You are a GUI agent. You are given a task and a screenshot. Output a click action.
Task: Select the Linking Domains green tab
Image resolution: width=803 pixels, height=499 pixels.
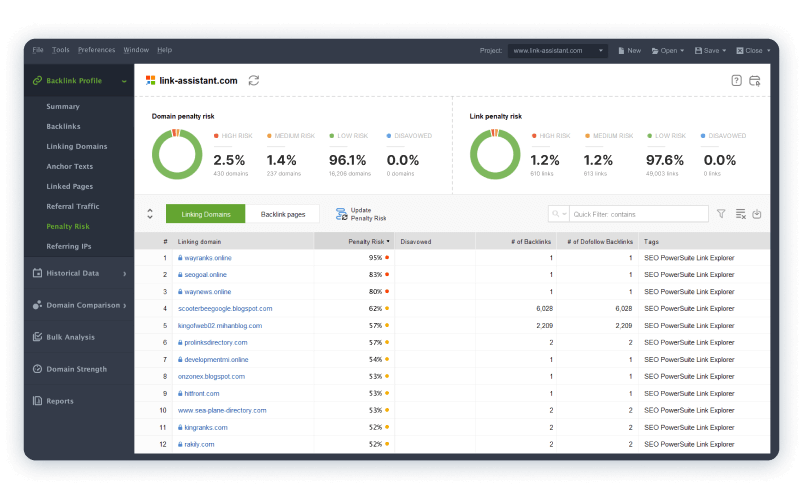[x=205, y=214]
